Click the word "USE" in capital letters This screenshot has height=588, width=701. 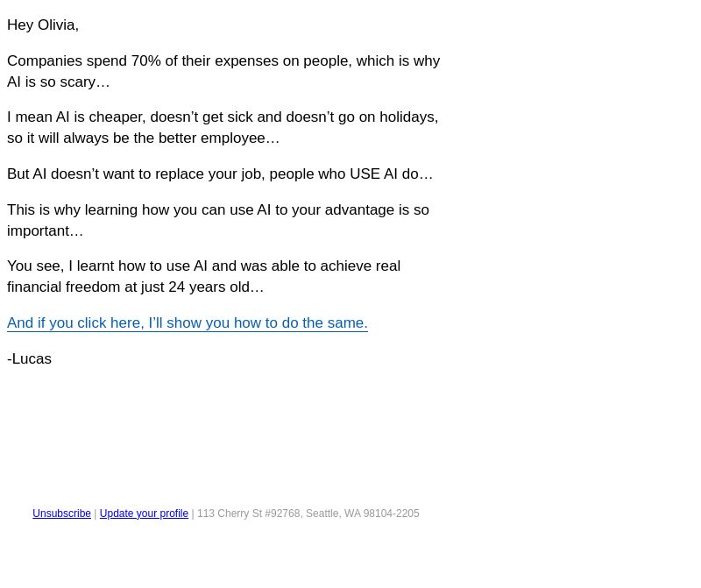coord(365,174)
